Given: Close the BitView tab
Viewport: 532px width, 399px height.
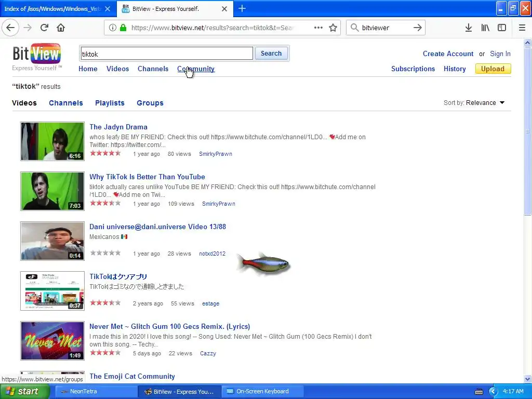Looking at the screenshot, I should coord(224,9).
